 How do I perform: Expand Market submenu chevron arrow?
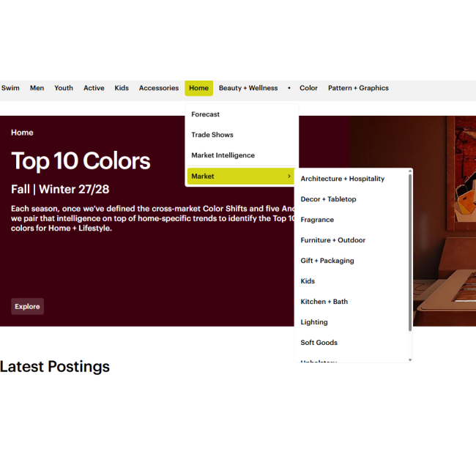pos(289,176)
